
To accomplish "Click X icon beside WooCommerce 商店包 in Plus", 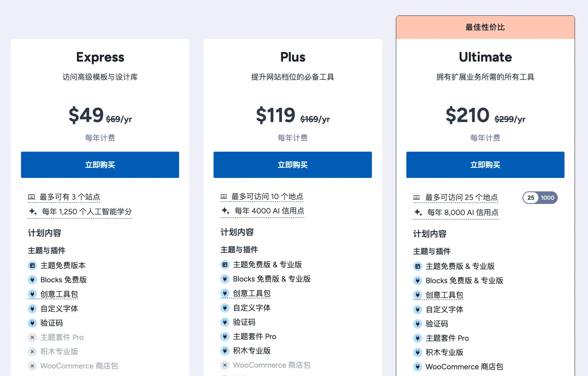I will coord(225,365).
